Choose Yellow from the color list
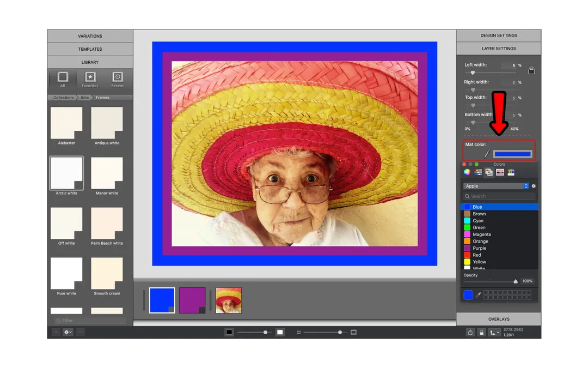Screen dimensions: 588x368 (x=499, y=262)
